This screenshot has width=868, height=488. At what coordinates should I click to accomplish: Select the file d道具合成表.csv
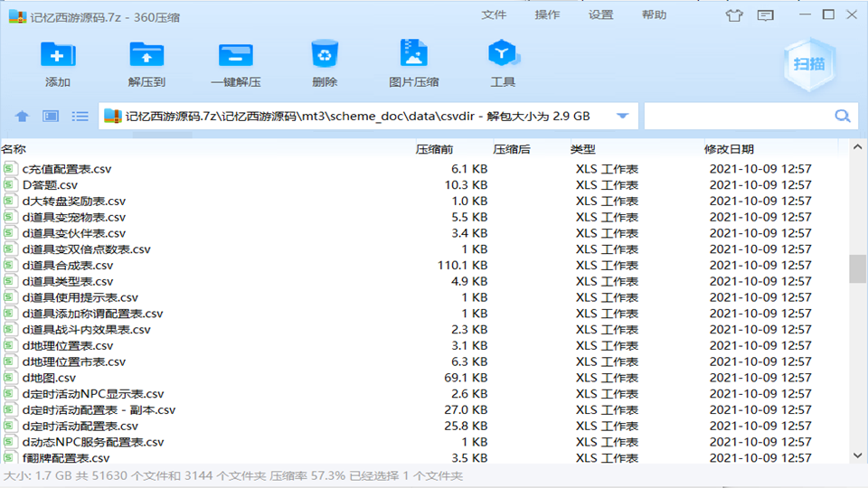pos(68,266)
